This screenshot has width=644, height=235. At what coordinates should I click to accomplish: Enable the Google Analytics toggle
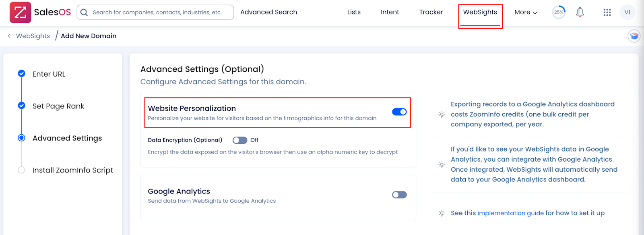399,195
